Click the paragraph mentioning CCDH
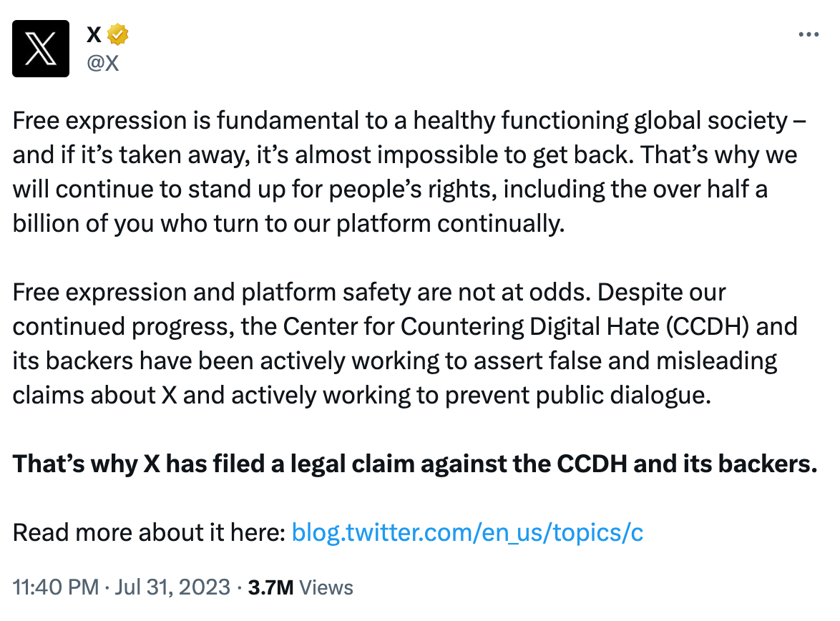This screenshot has height=621, width=840. coord(404,343)
